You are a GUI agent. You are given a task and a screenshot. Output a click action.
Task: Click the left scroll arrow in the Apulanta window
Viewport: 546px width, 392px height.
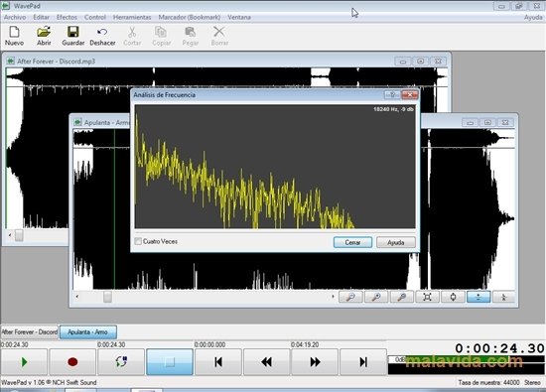[77, 297]
